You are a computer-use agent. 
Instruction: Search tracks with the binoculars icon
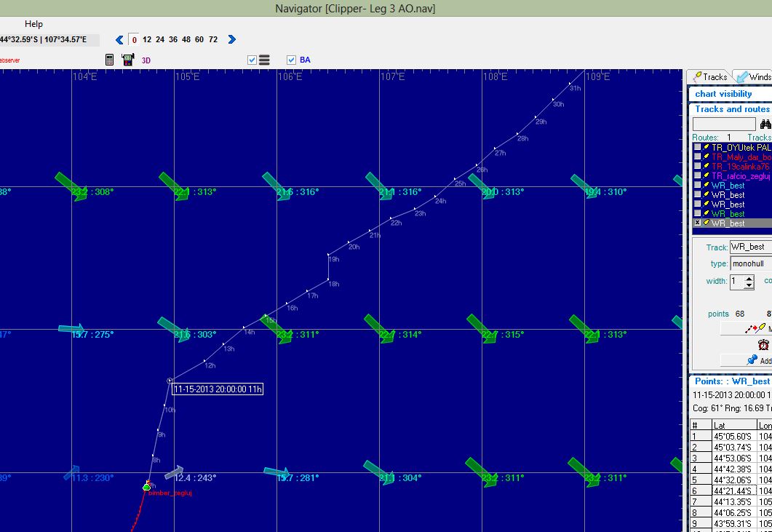coord(765,124)
